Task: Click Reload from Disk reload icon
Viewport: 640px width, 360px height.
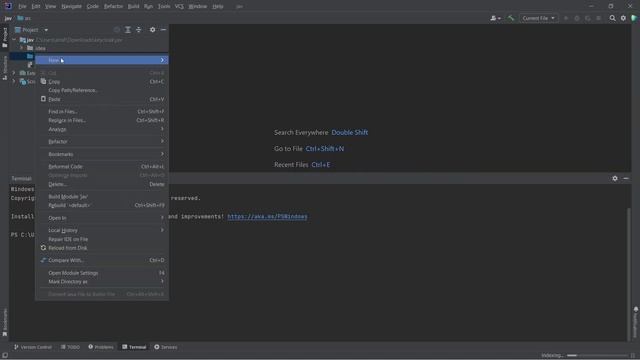Action: coord(43,248)
